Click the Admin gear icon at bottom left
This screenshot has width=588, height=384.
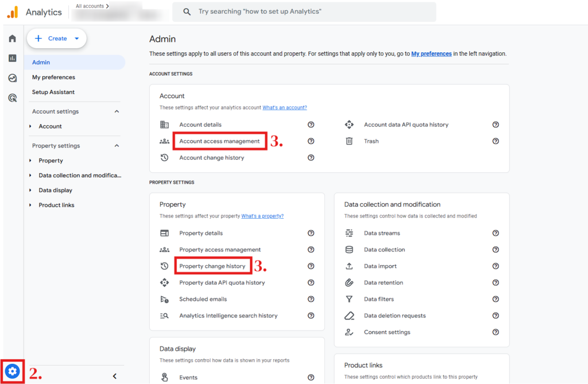tap(13, 371)
